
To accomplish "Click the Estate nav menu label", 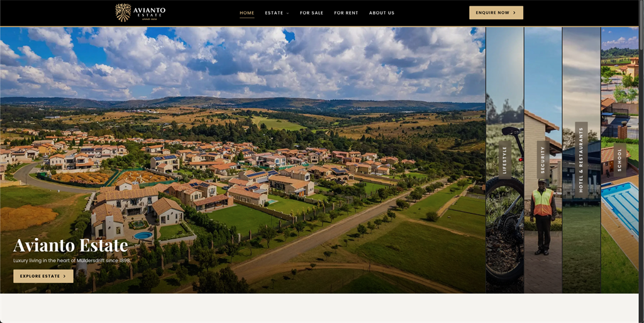I will coord(274,13).
